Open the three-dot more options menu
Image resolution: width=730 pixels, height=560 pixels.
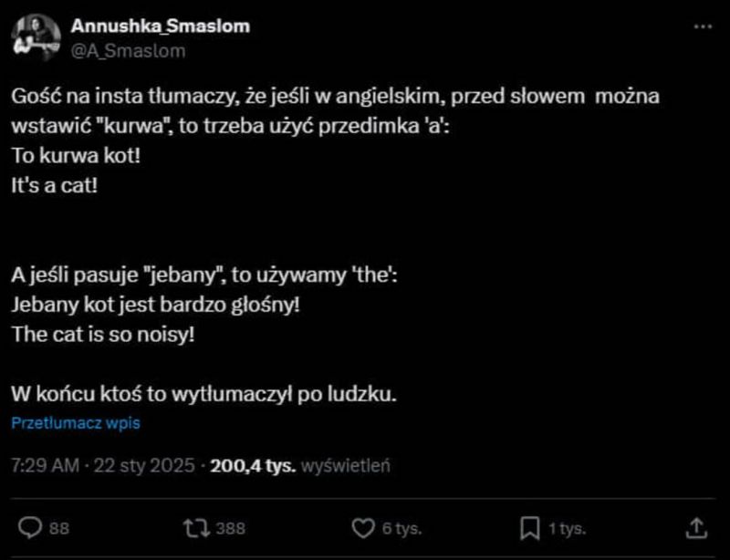pos(703,27)
